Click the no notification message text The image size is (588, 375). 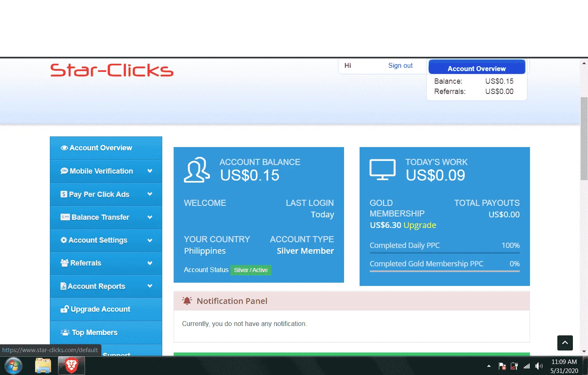pyautogui.click(x=244, y=324)
